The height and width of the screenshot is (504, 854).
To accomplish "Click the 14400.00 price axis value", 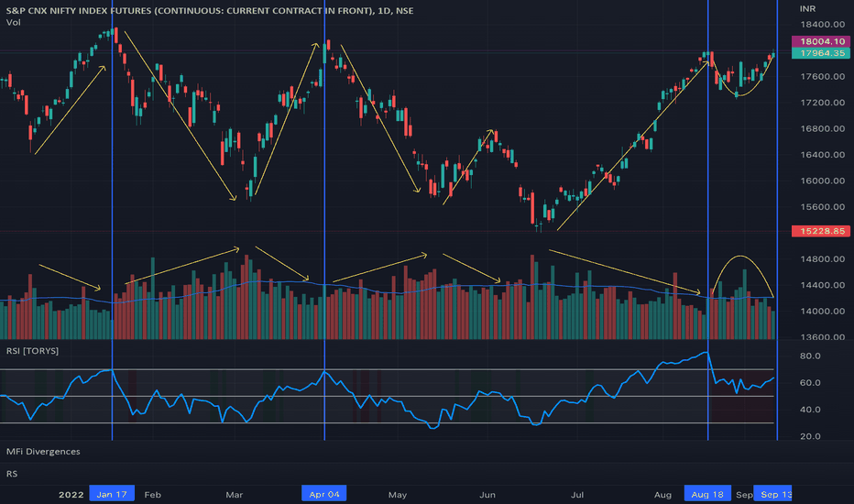I will 823,285.
